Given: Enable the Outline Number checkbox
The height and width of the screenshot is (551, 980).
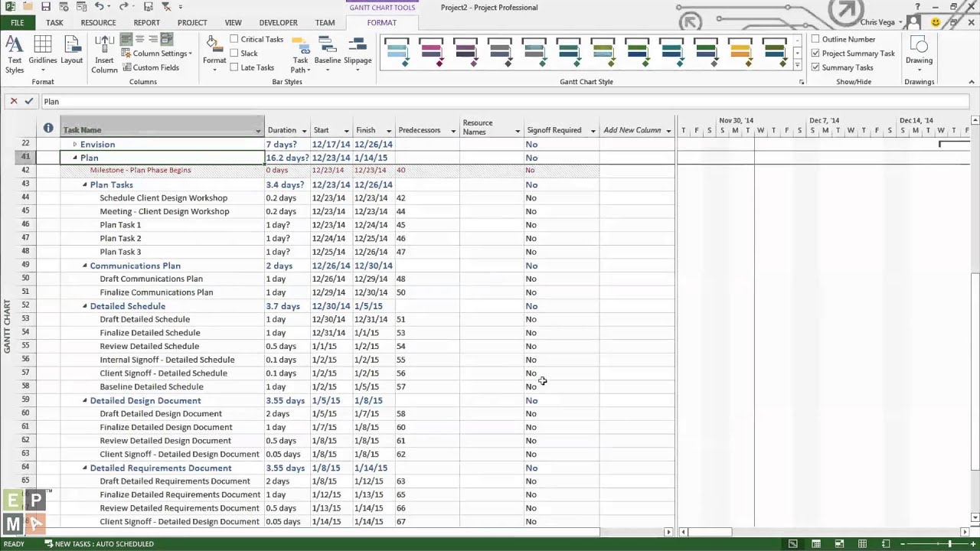Looking at the screenshot, I should pos(815,39).
